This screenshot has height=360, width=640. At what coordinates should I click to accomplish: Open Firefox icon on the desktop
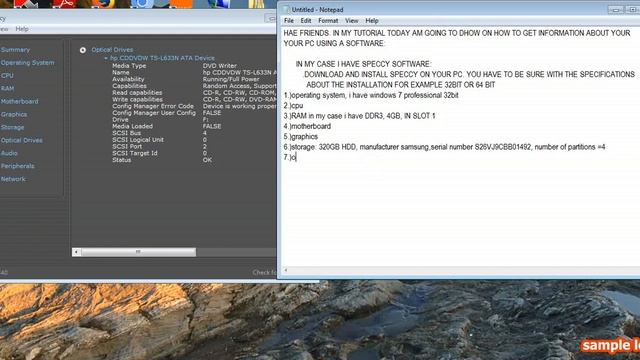(x=103, y=4)
